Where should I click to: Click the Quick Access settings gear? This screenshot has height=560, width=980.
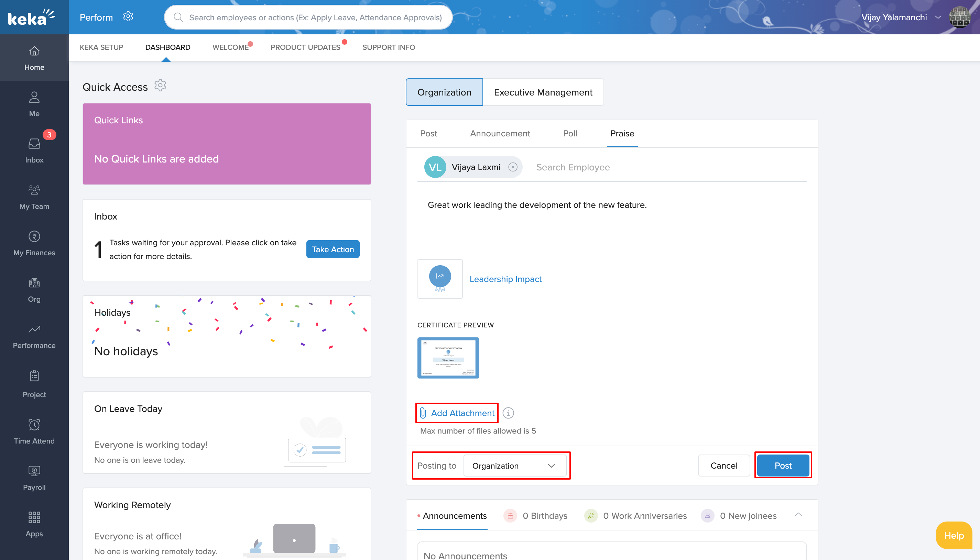click(160, 86)
